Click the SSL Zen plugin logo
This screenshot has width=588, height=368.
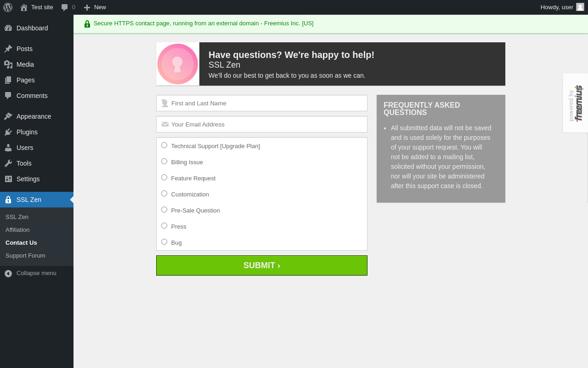click(178, 64)
